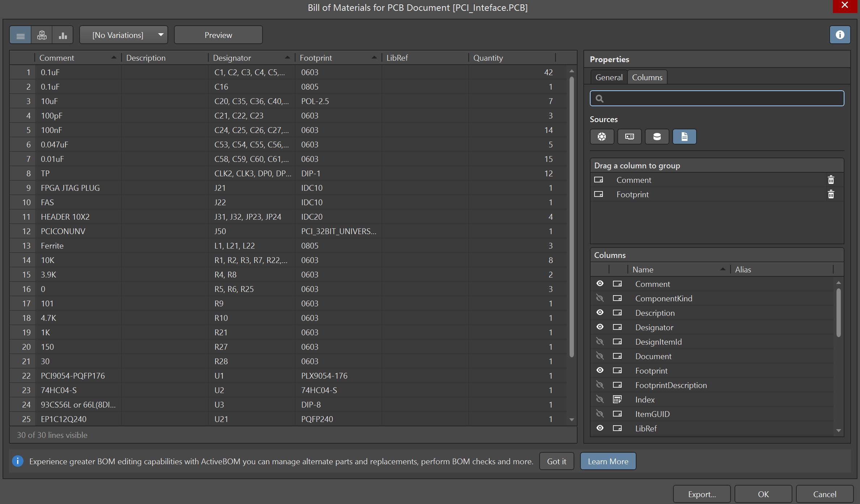Hide the Description column

(600, 313)
